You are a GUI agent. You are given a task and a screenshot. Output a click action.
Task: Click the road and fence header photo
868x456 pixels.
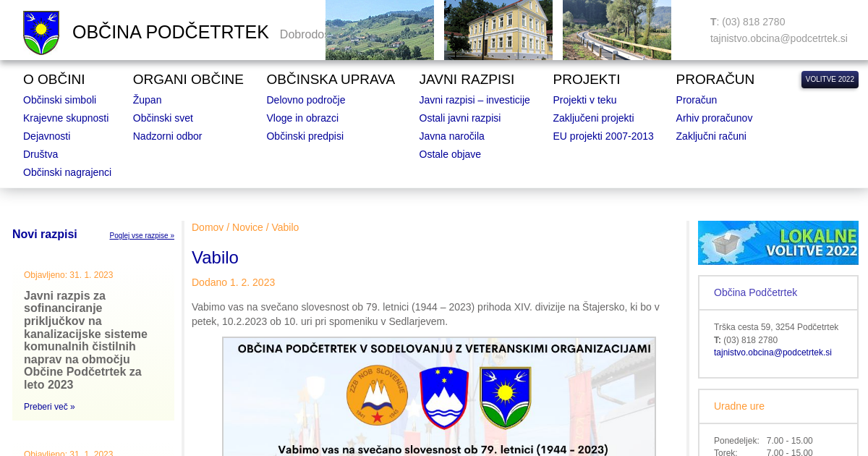pos(616,30)
